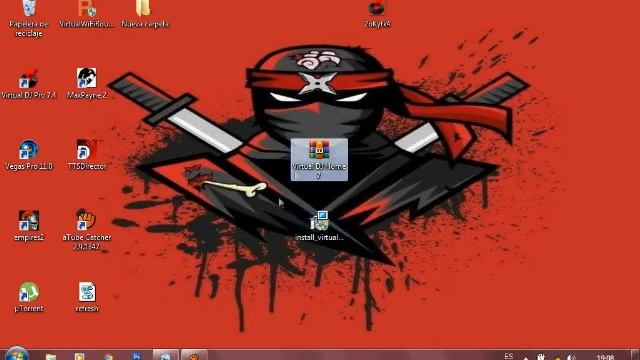Select the MaxPayne 2 shortcut
Image resolution: width=640 pixels, height=360 pixels.
click(x=87, y=84)
